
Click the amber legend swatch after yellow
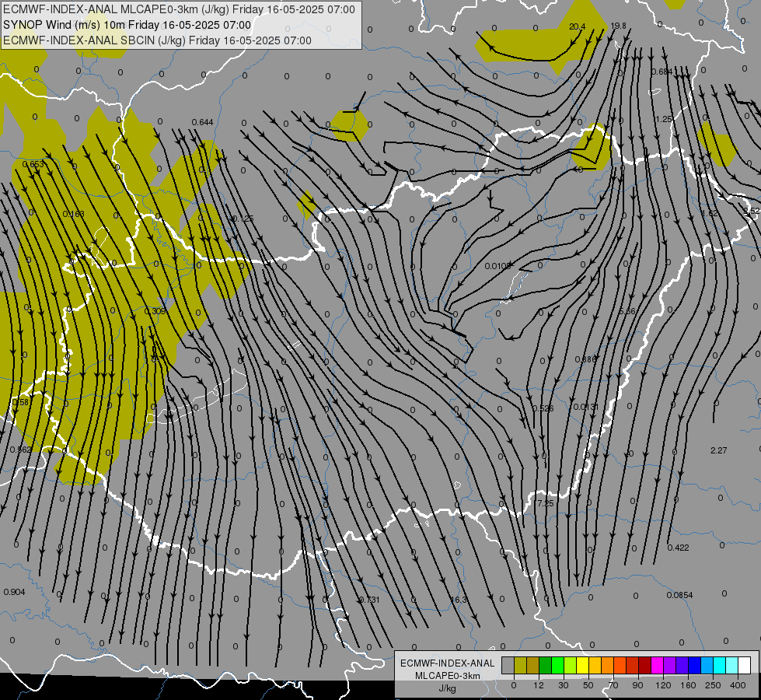595,665
